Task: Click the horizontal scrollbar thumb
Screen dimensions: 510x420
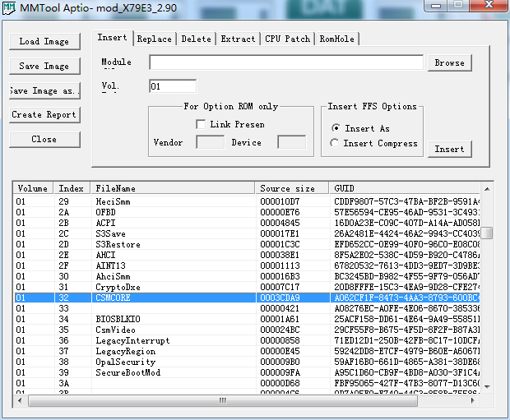Action: pos(223,400)
